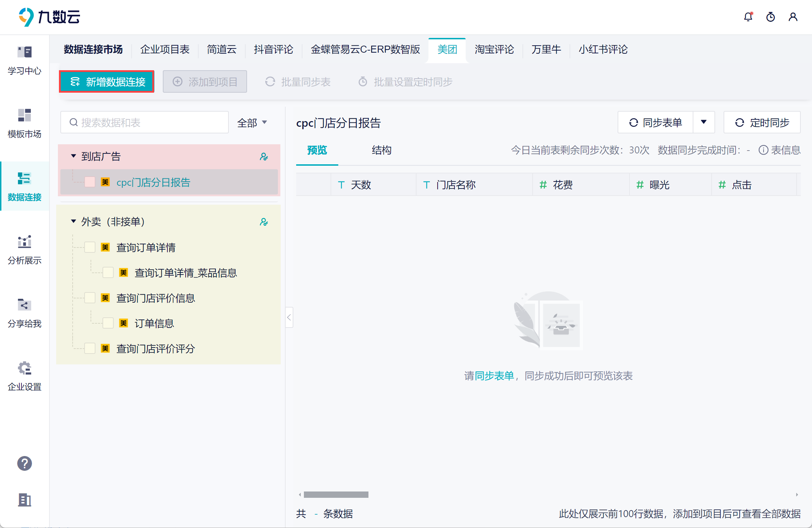Check the 订单信息 checkbox

pos(108,323)
